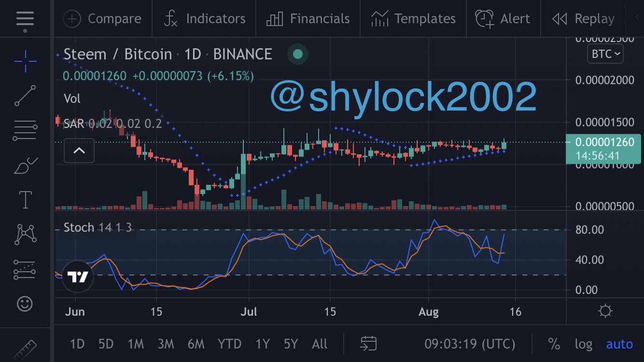This screenshot has height=362, width=644.
Task: Open chart settings with the gear icon
Action: click(605, 311)
